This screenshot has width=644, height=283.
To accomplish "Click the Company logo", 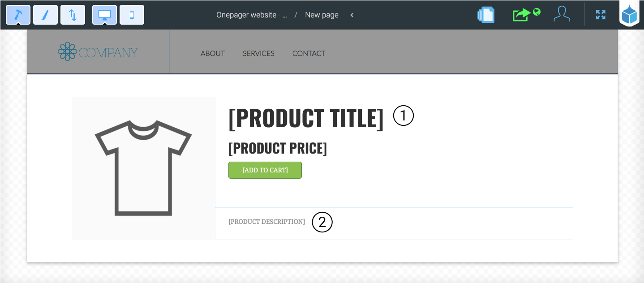I will click(98, 52).
